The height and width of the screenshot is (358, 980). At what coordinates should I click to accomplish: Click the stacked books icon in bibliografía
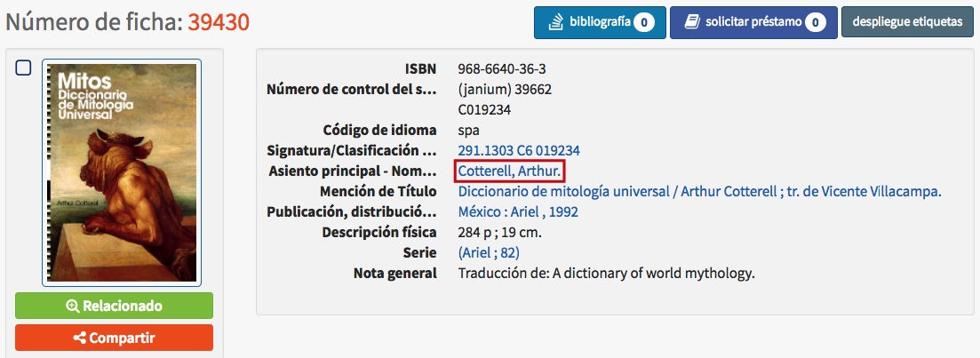(555, 23)
